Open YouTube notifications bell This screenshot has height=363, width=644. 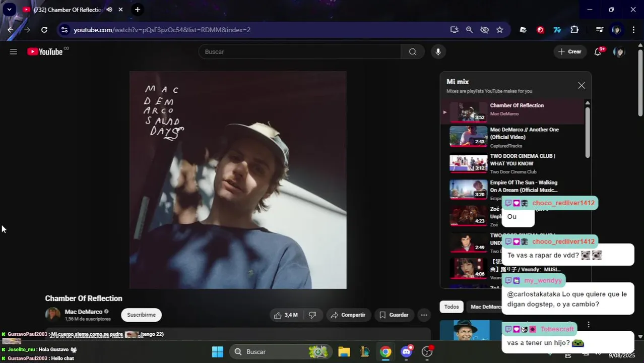[598, 51]
